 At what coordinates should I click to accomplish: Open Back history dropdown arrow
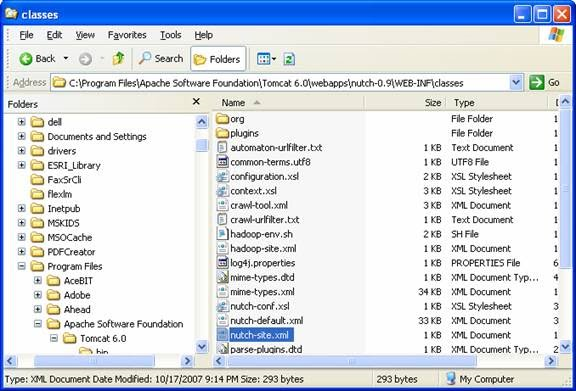tap(66, 58)
